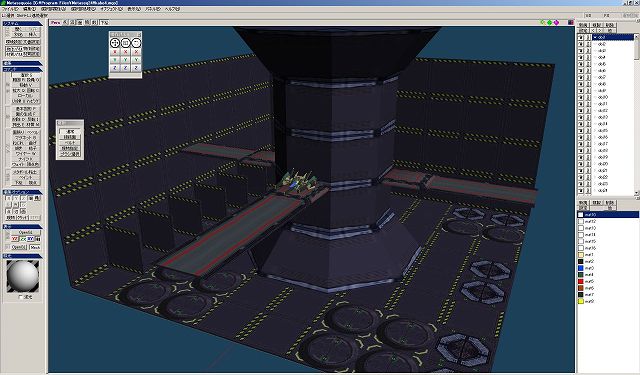Click red X axis button under move handle
The image size is (640, 375).
point(115,52)
